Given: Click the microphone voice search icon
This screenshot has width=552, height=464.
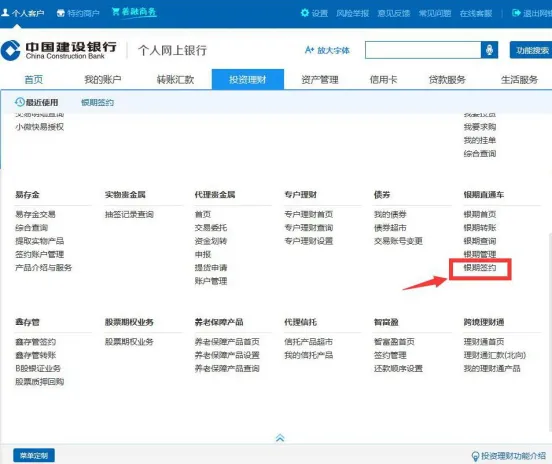Looking at the screenshot, I should coord(489,50).
